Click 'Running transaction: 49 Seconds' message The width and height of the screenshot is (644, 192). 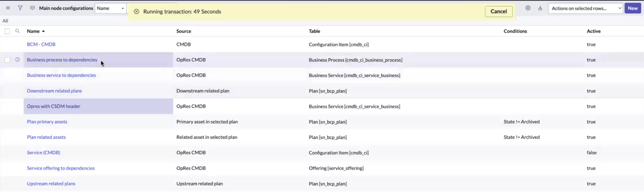coord(182,12)
